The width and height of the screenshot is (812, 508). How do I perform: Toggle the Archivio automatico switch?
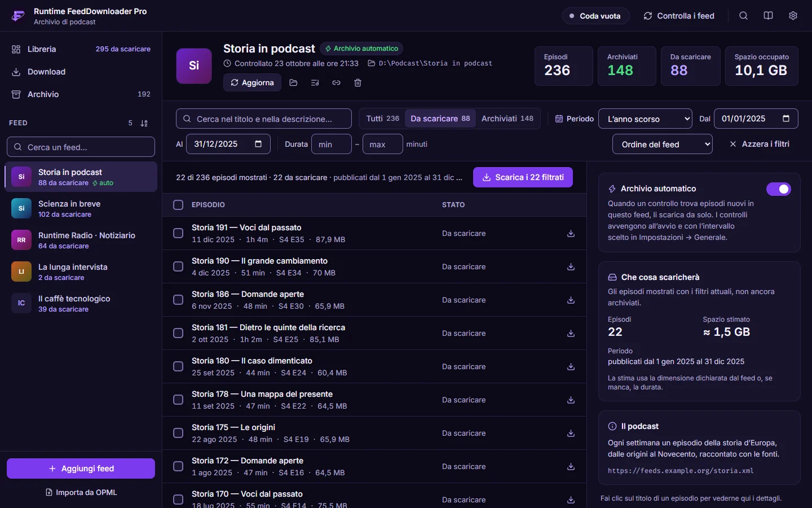point(778,189)
